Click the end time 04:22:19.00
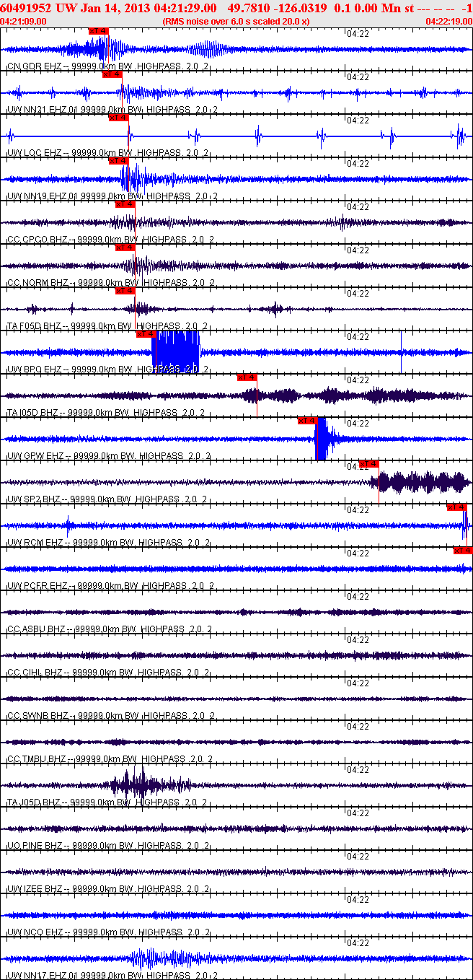The image size is (473, 980). point(449,22)
